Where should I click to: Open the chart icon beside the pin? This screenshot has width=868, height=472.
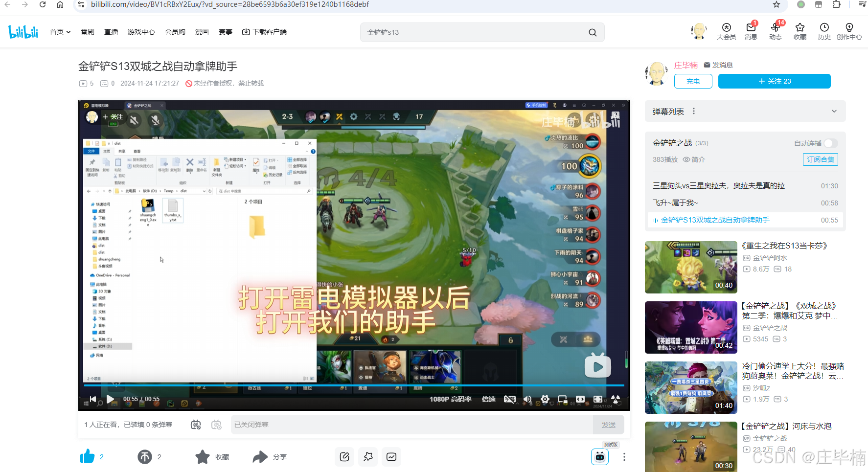click(391, 457)
